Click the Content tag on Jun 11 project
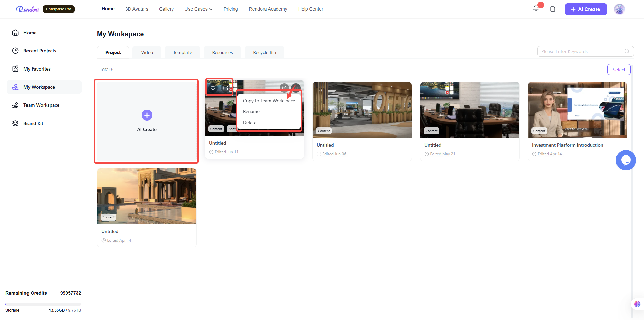The width and height of the screenshot is (644, 320). tap(216, 129)
